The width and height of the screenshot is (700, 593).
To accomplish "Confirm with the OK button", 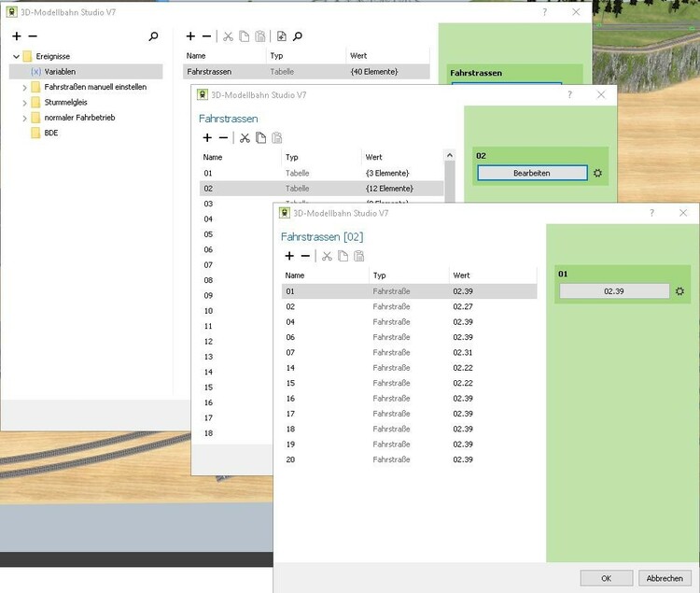I will pyautogui.click(x=607, y=578).
